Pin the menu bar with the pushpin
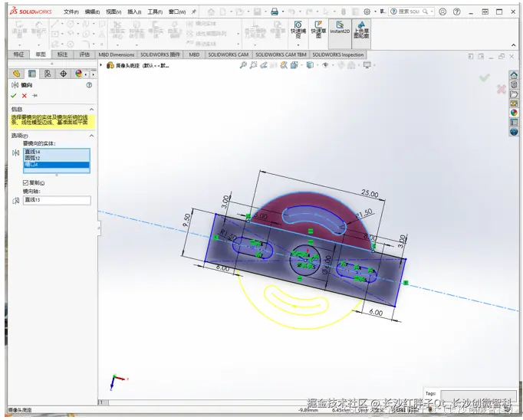Image resolution: width=523 pixels, height=420 pixels. pyautogui.click(x=194, y=11)
